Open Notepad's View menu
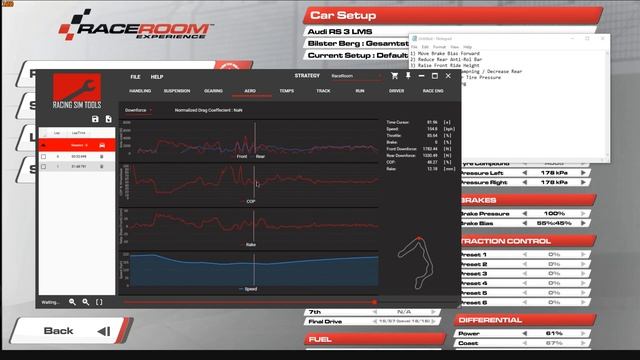This screenshot has width=640, height=360. click(x=454, y=47)
